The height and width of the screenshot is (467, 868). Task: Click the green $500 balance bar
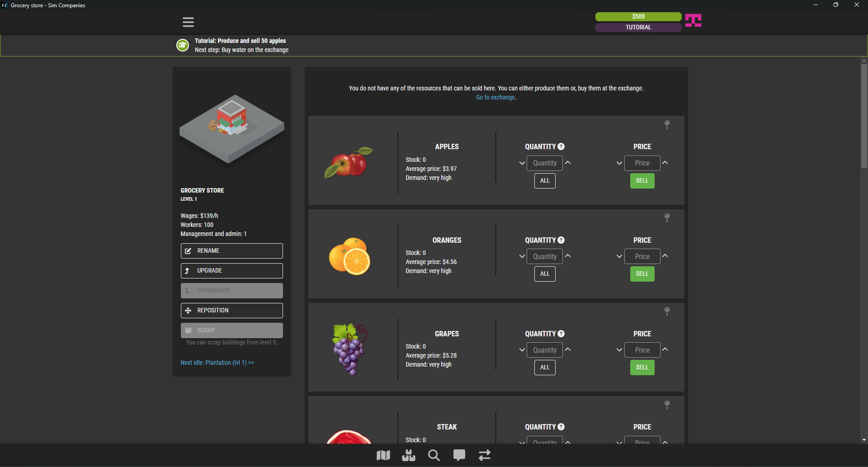pyautogui.click(x=638, y=16)
